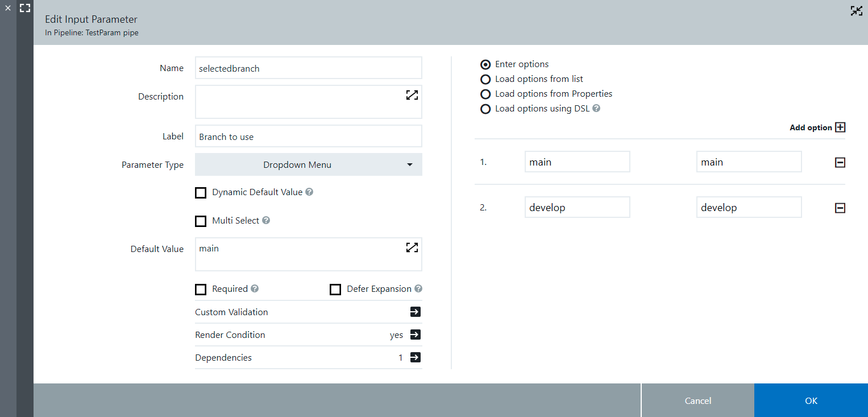The width and height of the screenshot is (868, 417).
Task: Click the Cancel button
Action: [697, 401]
